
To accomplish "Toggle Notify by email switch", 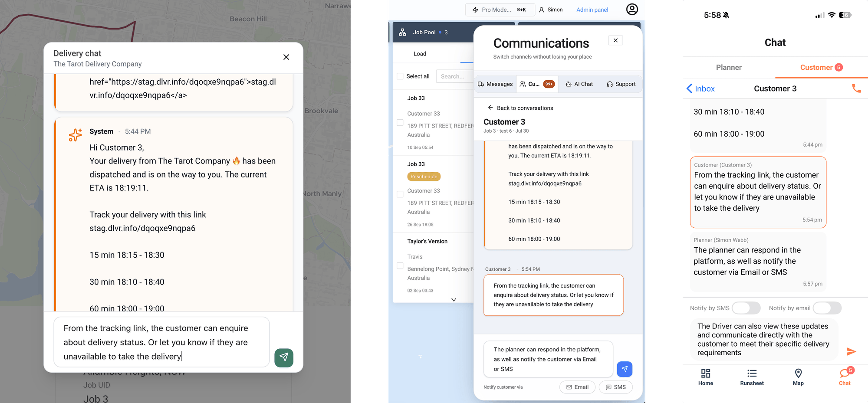I will pyautogui.click(x=827, y=308).
